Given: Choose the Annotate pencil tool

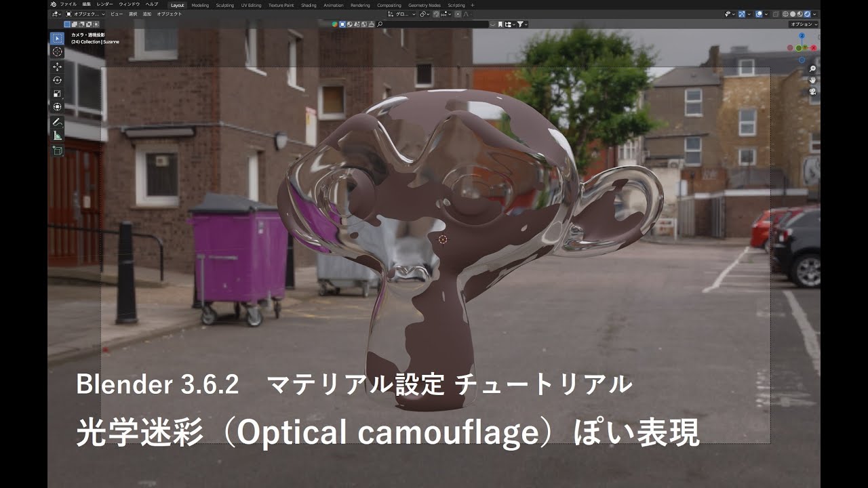Looking at the screenshot, I should click(57, 122).
